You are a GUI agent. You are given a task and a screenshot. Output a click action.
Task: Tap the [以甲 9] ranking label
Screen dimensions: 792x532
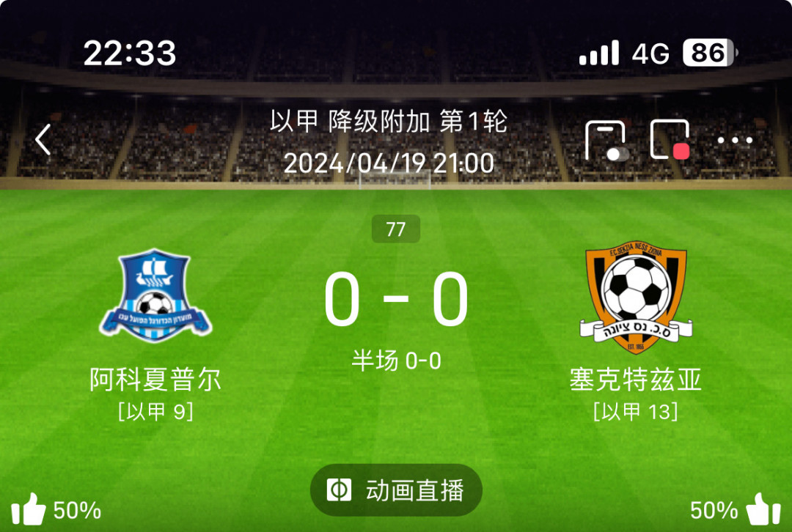click(x=155, y=412)
